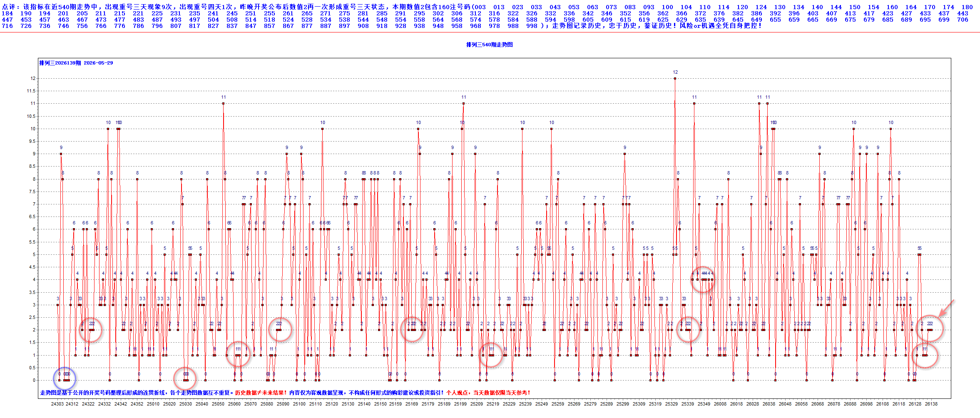980x418 pixels.
Task: Select the red circled 222 cluster the arrow points at
Action: pos(930,328)
